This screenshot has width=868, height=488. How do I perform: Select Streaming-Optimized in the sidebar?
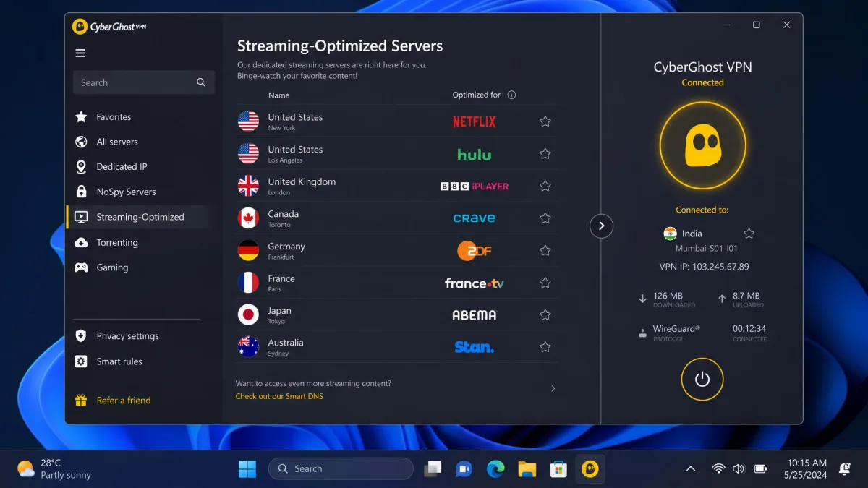(x=140, y=217)
